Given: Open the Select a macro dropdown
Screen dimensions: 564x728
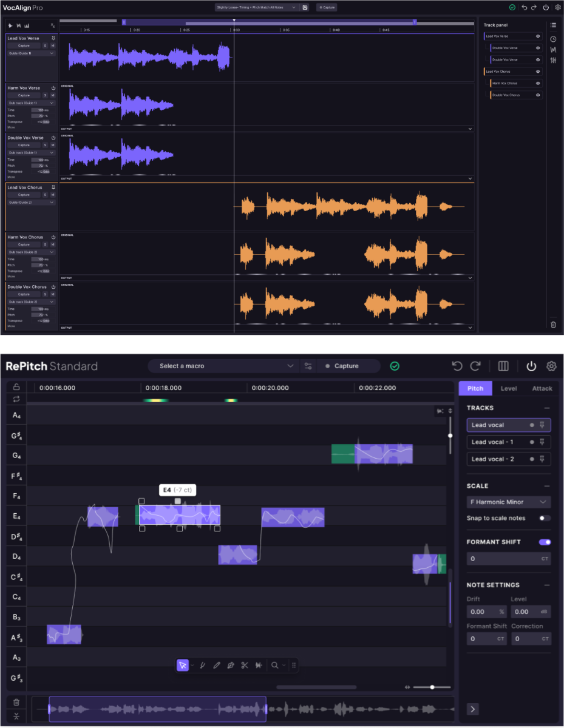Looking at the screenshot, I should 223,366.
